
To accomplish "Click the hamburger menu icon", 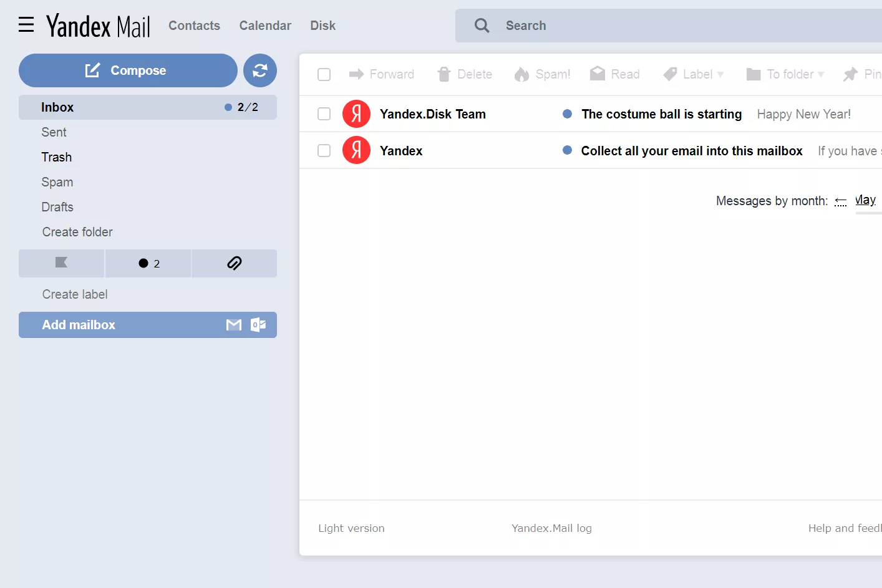I will tap(26, 24).
